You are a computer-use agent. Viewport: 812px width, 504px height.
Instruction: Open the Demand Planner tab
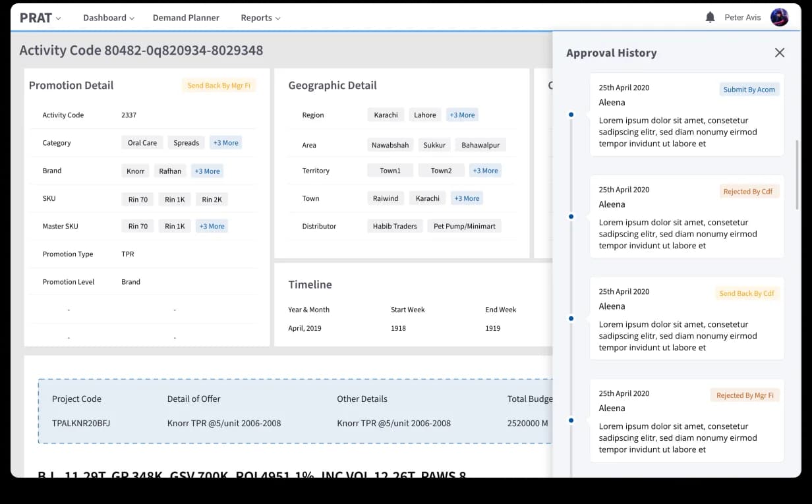(186, 18)
